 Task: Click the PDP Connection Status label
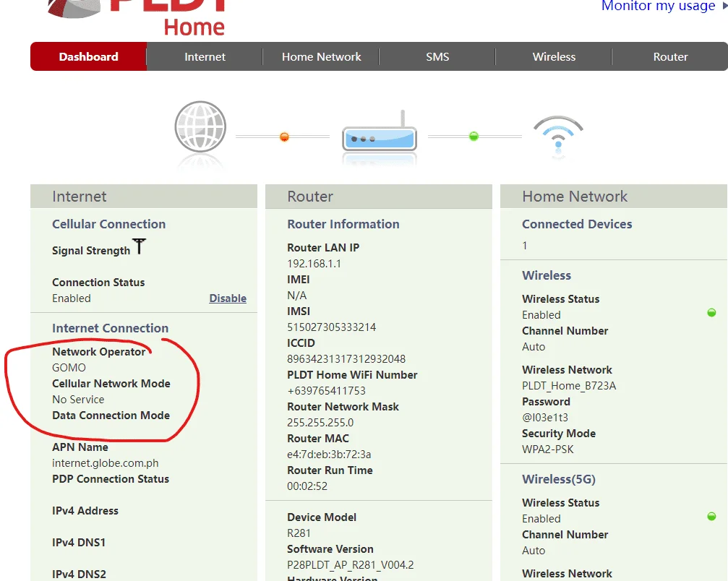coord(111,479)
